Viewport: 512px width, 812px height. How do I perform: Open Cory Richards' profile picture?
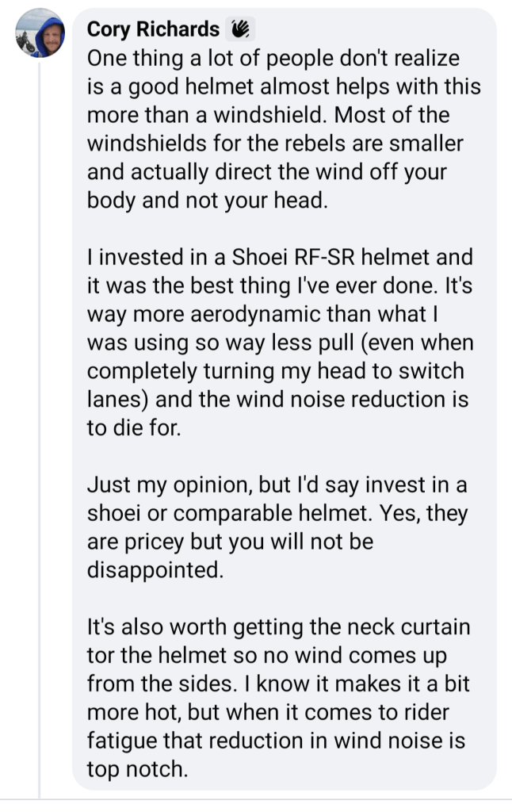tap(40, 34)
